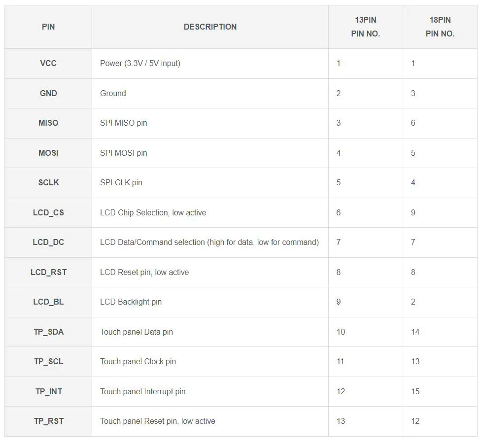This screenshot has height=448, width=482.
Task: Select the 'Touch panel Clock pin' description
Action: tap(138, 361)
